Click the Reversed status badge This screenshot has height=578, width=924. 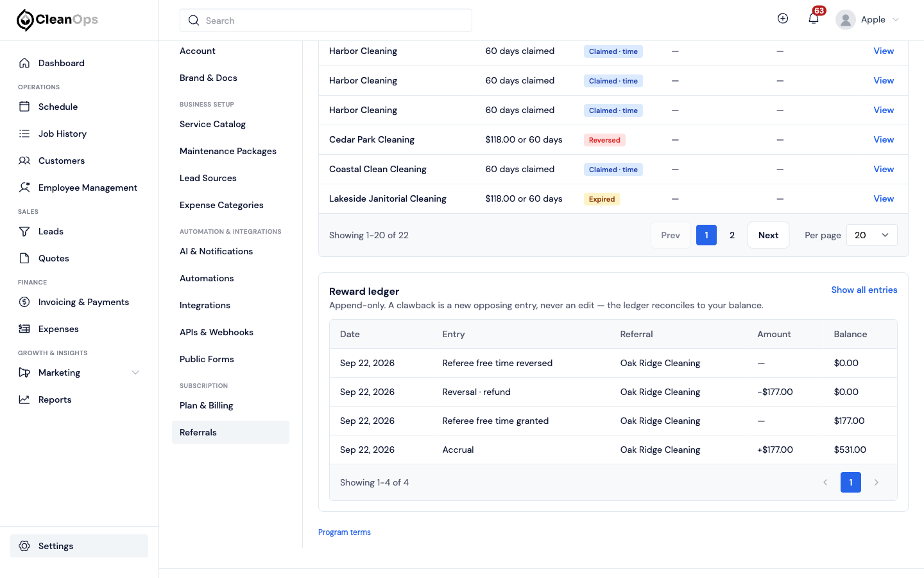click(x=604, y=140)
